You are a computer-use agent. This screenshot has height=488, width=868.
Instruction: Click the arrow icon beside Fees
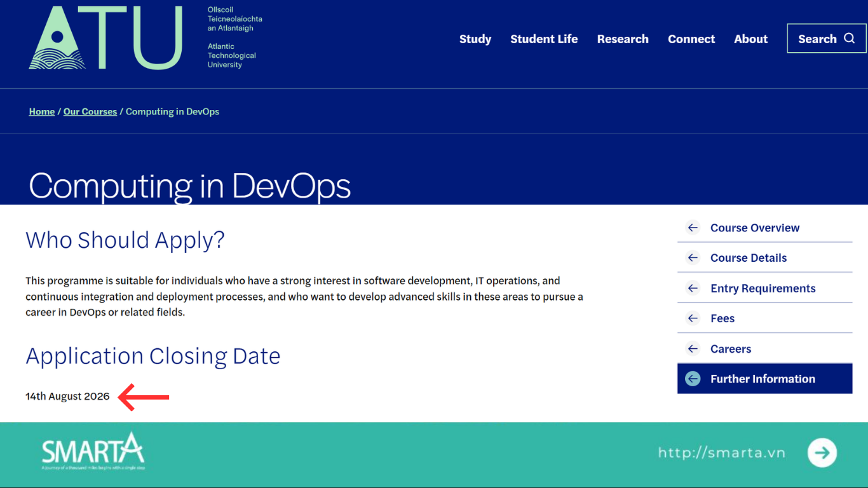coord(692,318)
